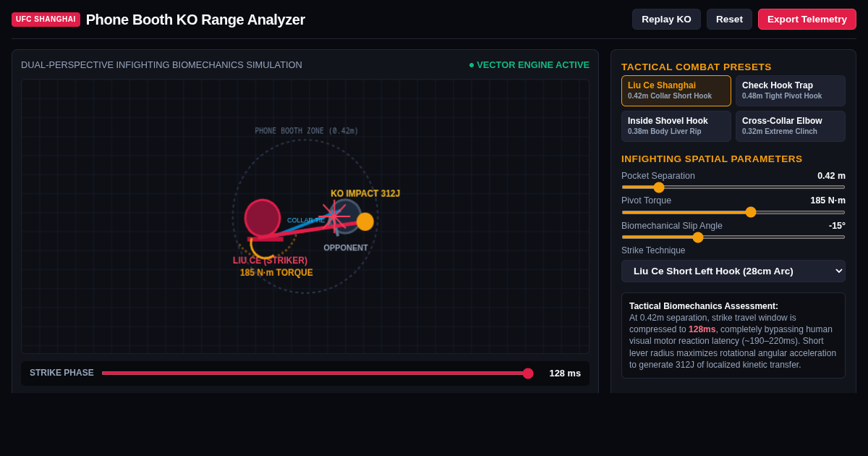Image resolution: width=868 pixels, height=456 pixels.
Task: Click the Replay KO button
Action: click(x=666, y=20)
